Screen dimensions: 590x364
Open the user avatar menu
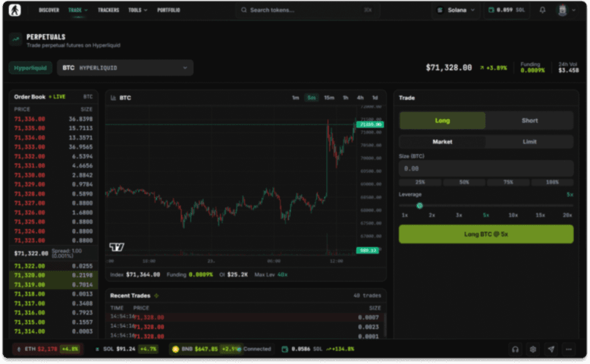pyautogui.click(x=564, y=10)
